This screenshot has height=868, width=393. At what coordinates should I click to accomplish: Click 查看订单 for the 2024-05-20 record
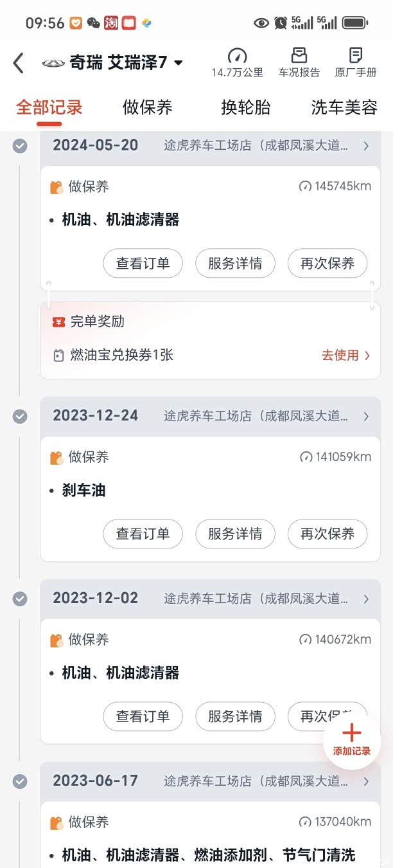(x=143, y=264)
